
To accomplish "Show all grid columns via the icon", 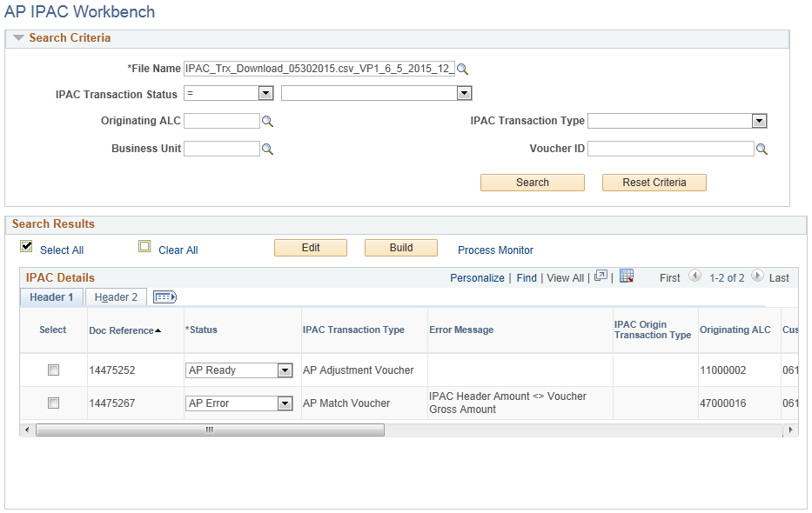I will (x=164, y=296).
